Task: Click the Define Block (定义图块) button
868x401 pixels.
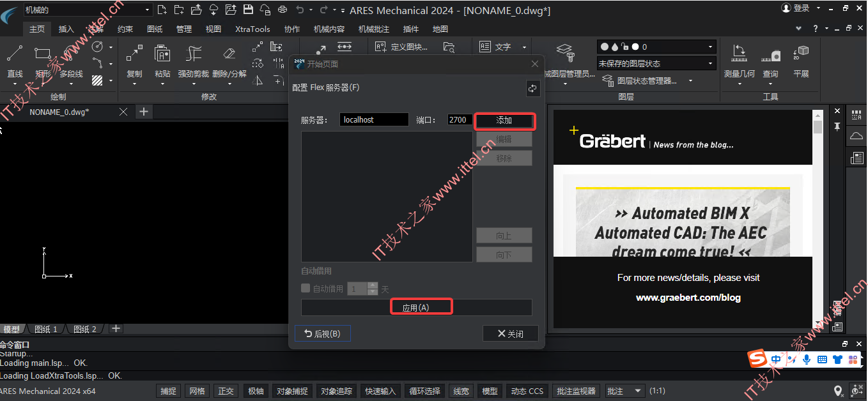Action: 401,47
